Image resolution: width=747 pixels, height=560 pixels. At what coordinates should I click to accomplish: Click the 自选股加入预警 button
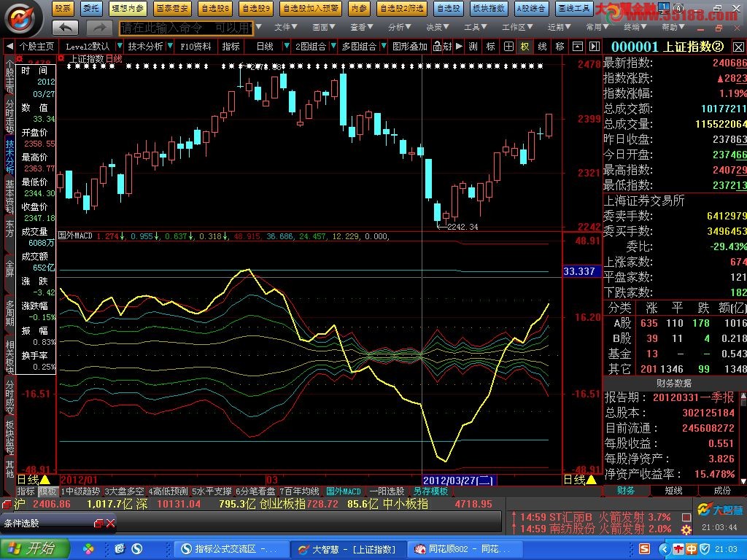[310, 9]
